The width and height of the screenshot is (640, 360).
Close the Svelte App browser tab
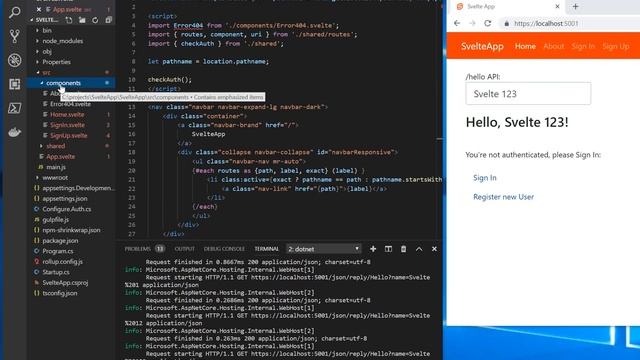[557, 7]
